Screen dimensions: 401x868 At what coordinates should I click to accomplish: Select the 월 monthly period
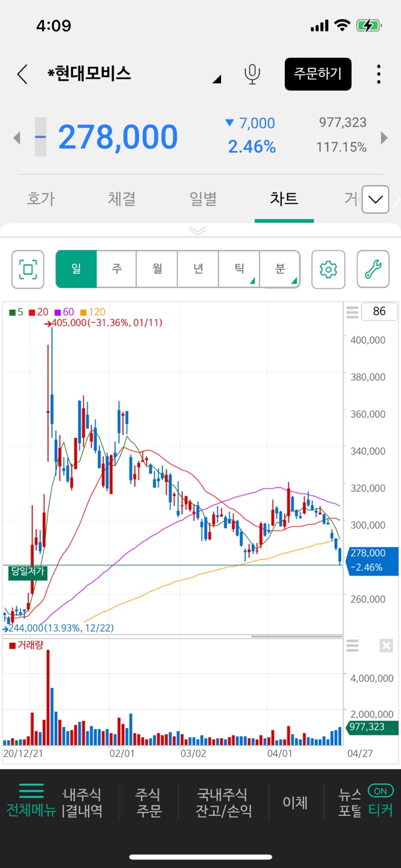(x=157, y=269)
